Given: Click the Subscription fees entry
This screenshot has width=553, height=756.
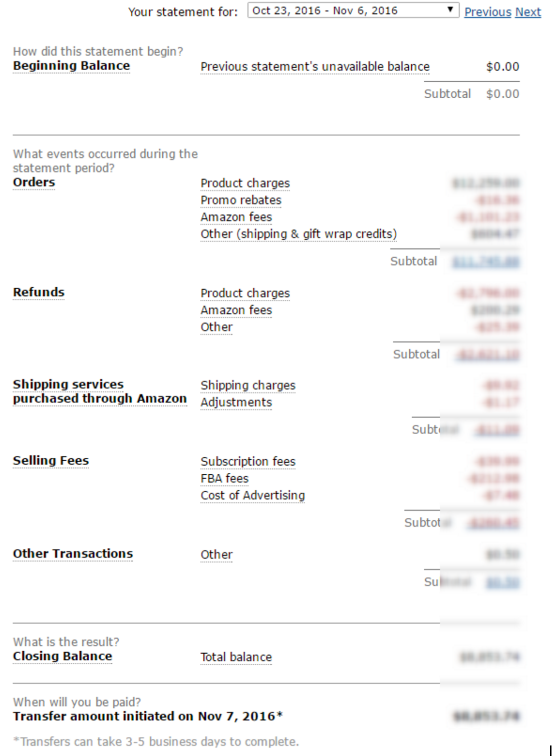Looking at the screenshot, I should [x=248, y=462].
